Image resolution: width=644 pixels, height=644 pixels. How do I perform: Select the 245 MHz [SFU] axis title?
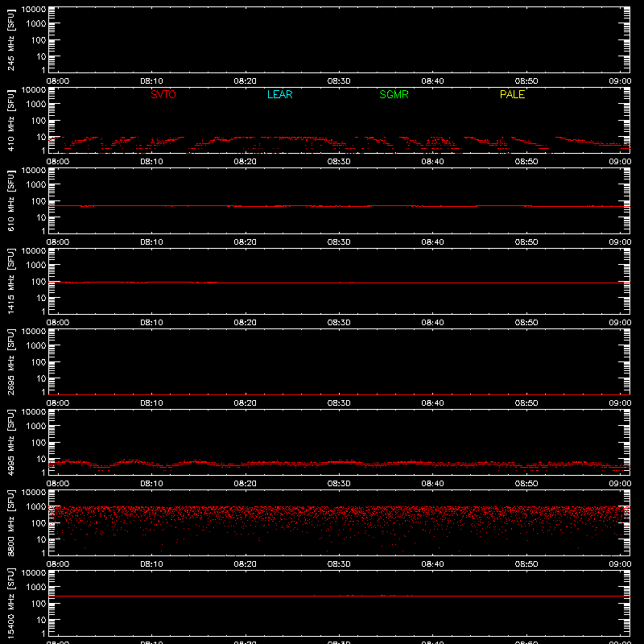[x=10, y=40]
